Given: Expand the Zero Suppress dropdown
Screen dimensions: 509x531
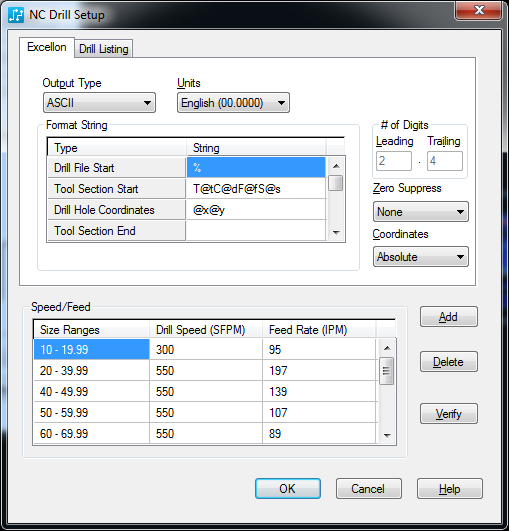Looking at the screenshot, I should pos(421,212).
